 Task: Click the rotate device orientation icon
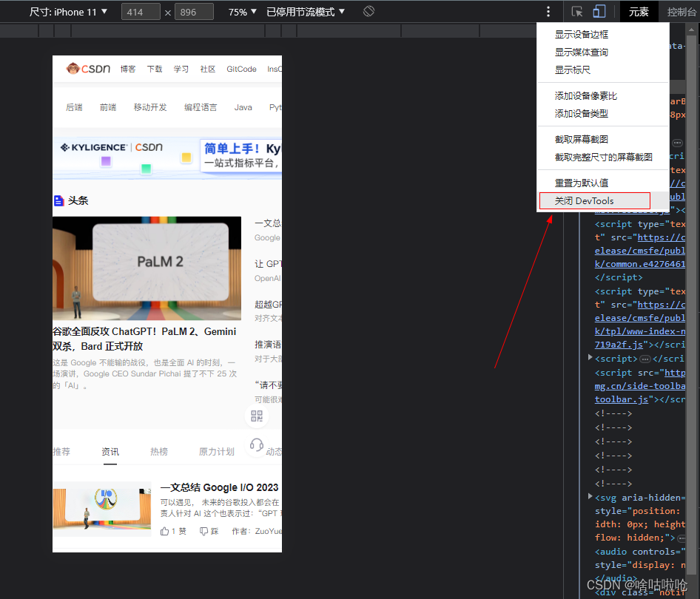(368, 11)
